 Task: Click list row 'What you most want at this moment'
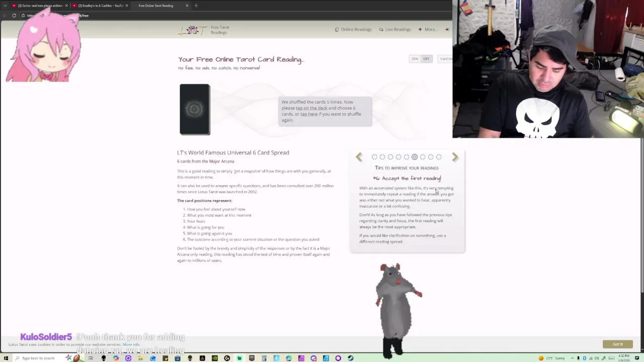(219, 215)
